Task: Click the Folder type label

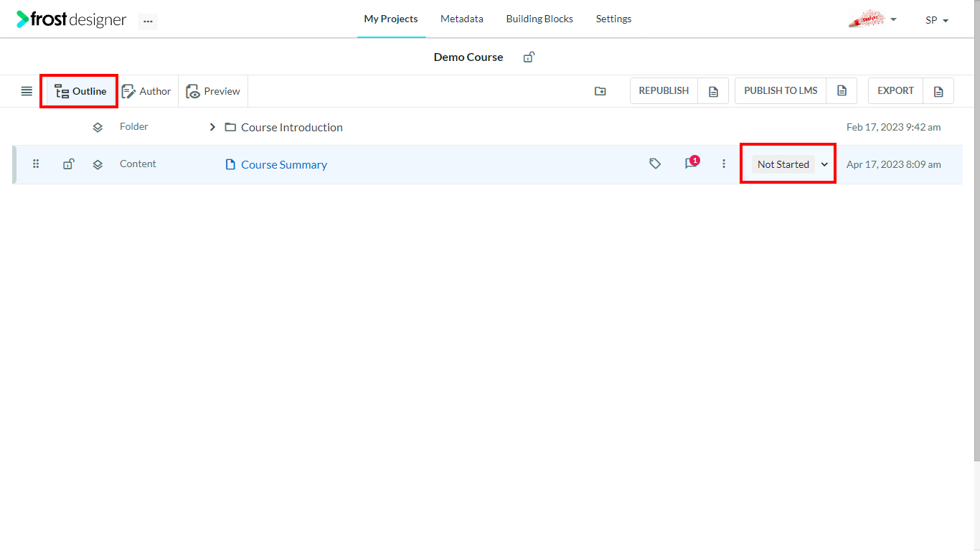Action: [x=134, y=127]
